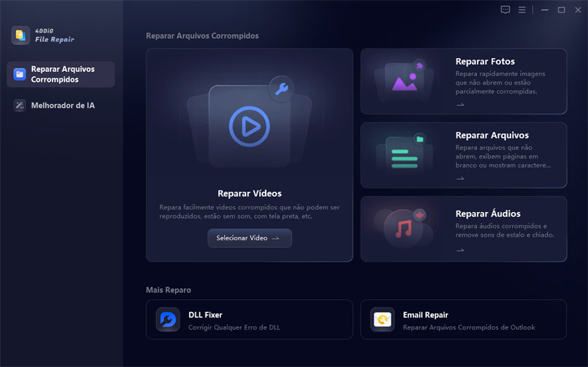Image resolution: width=588 pixels, height=367 pixels.
Task: Click the wrench badge on the video card
Action: 282,89
